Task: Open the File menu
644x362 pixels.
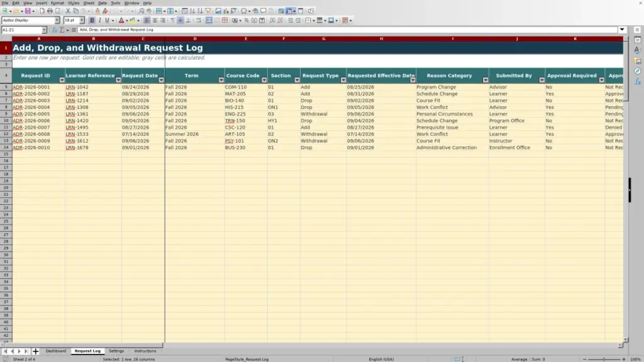Action: tap(5, 3)
